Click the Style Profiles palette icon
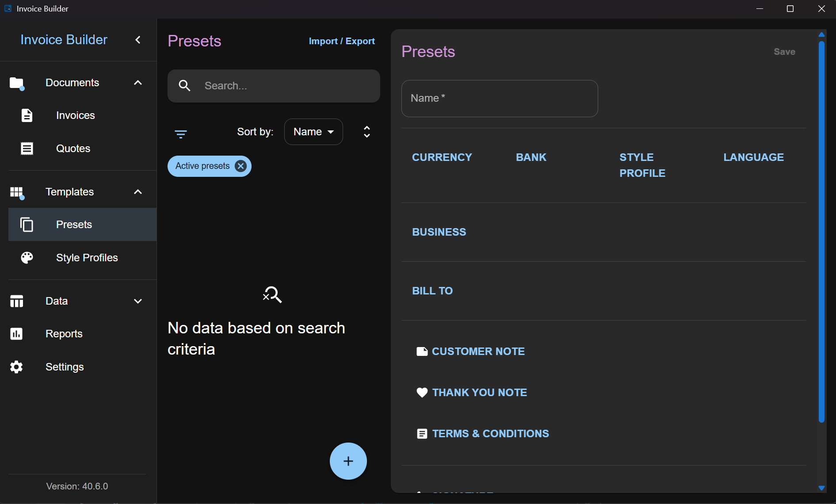Viewport: 836px width, 504px height. [x=27, y=258]
